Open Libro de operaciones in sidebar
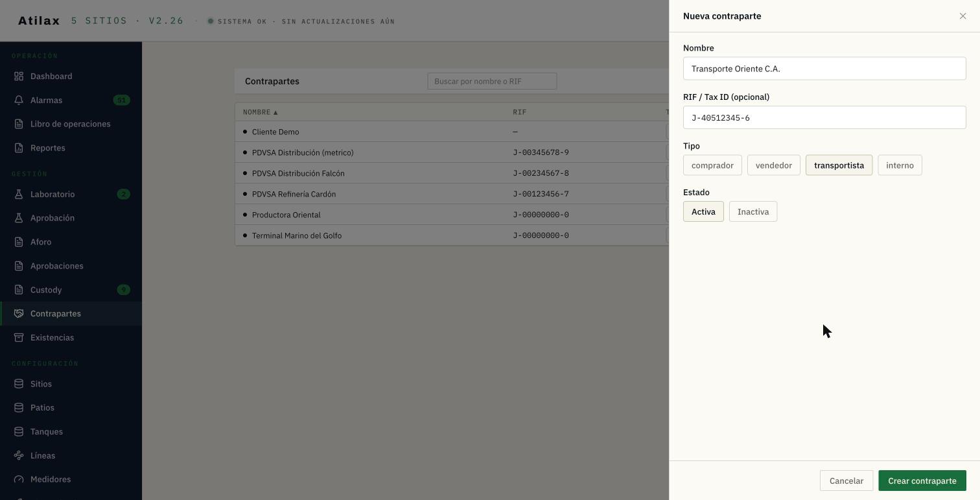This screenshot has width=980, height=500. tap(71, 124)
